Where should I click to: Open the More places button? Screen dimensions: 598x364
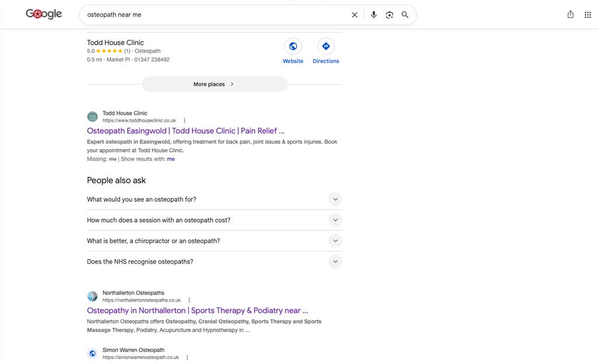click(x=214, y=84)
